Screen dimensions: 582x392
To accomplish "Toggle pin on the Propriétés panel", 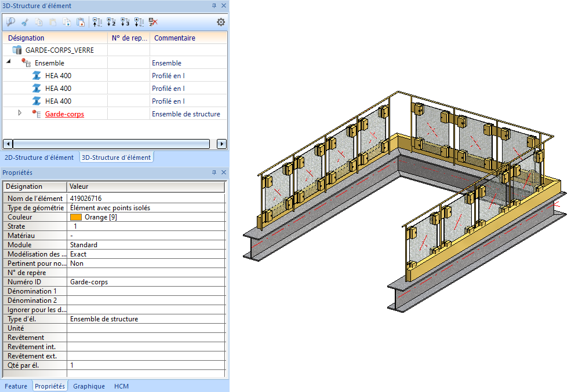I will click(214, 173).
